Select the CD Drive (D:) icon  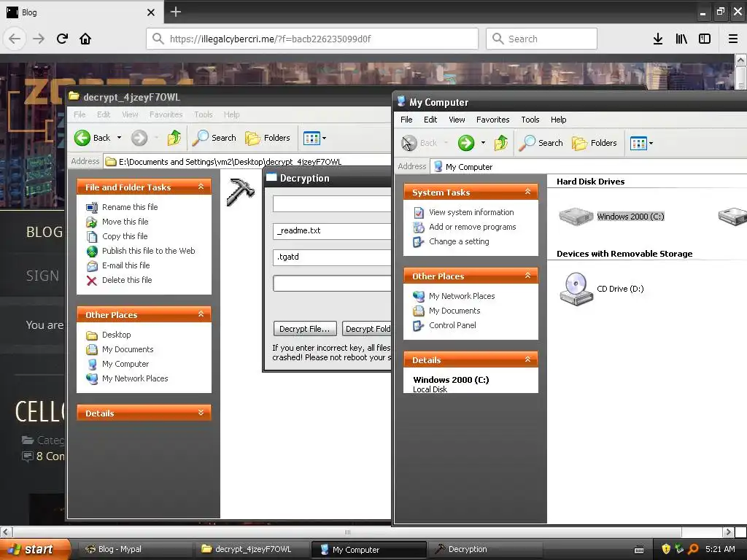point(602,289)
